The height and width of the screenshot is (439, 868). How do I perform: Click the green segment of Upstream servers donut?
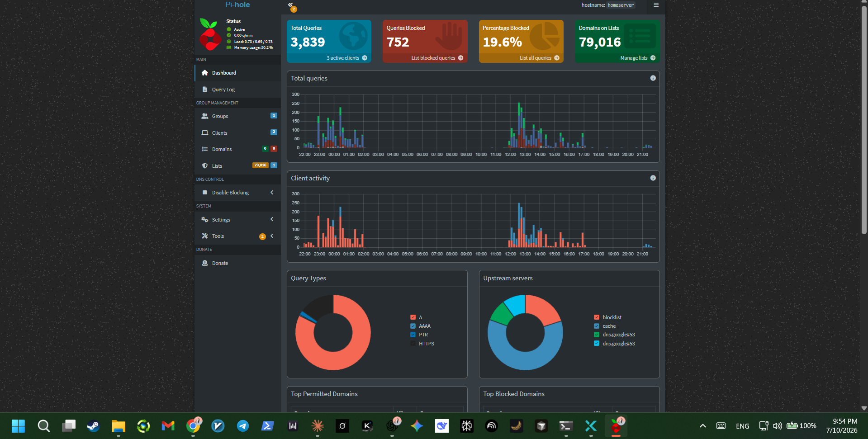(503, 314)
